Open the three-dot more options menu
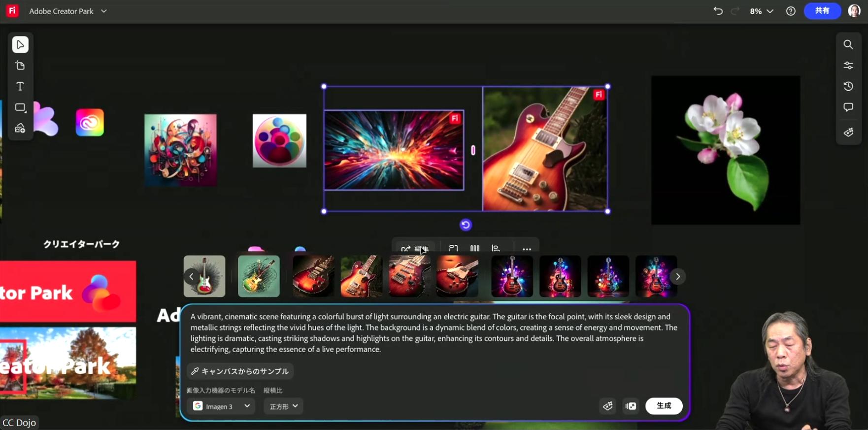Image resolution: width=868 pixels, height=430 pixels. pos(527,249)
